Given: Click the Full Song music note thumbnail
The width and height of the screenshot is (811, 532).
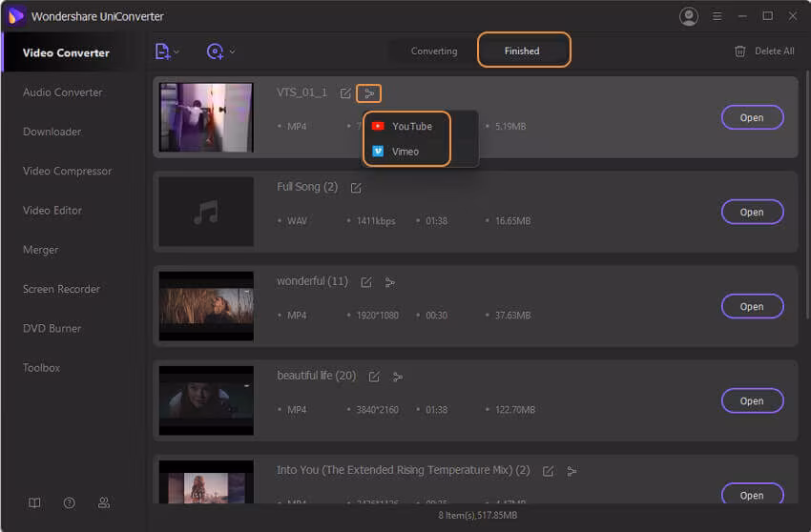Looking at the screenshot, I should (206, 212).
